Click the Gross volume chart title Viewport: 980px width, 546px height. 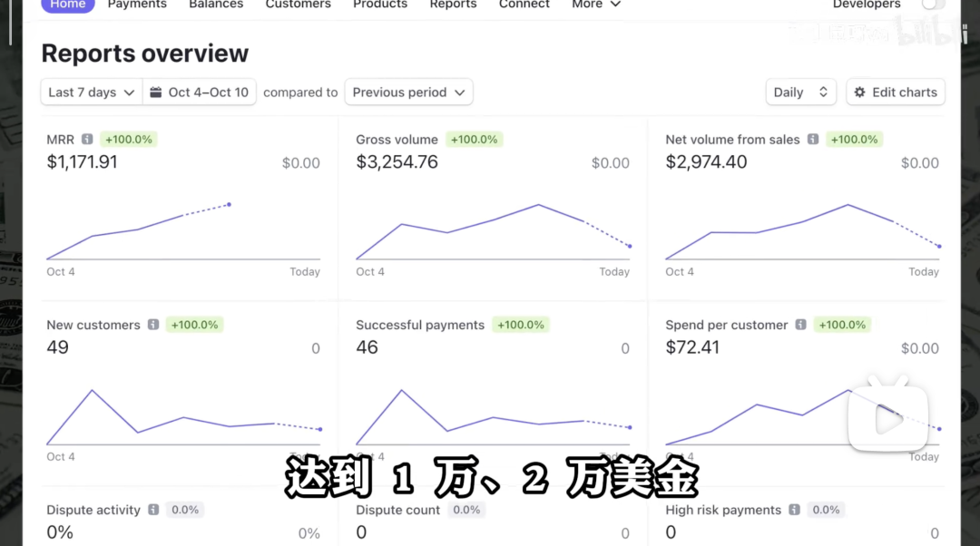397,140
